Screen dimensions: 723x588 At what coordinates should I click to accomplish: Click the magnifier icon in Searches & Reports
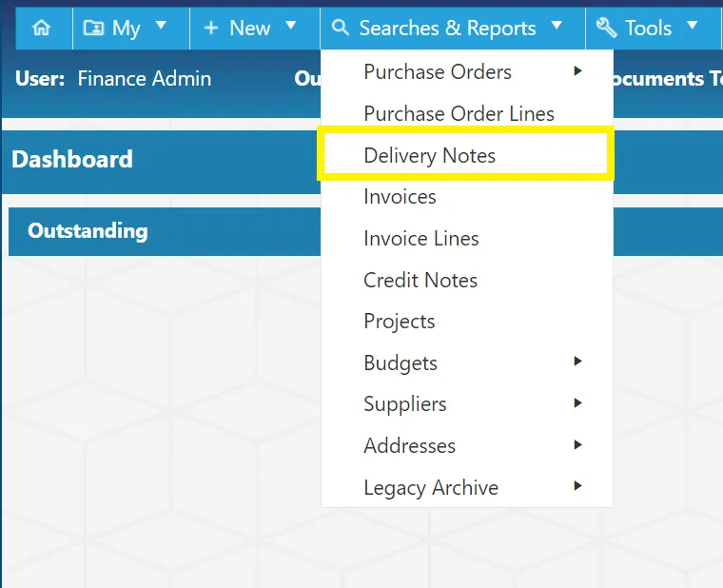point(340,28)
